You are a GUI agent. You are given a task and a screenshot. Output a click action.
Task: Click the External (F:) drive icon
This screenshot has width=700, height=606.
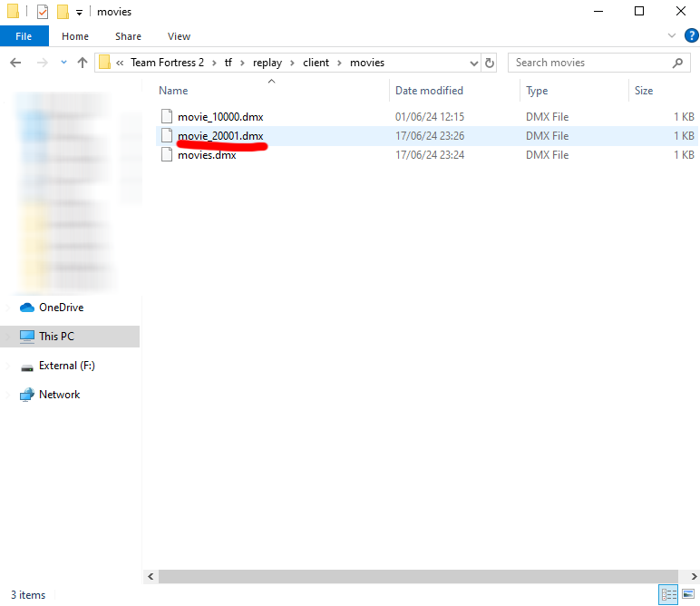click(27, 368)
